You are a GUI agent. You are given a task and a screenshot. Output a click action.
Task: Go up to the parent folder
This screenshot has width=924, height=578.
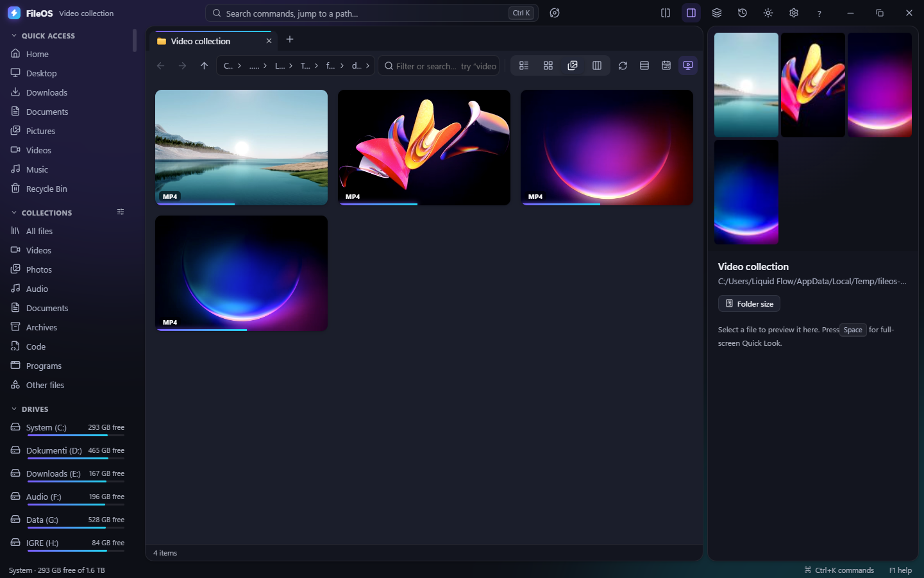(204, 65)
